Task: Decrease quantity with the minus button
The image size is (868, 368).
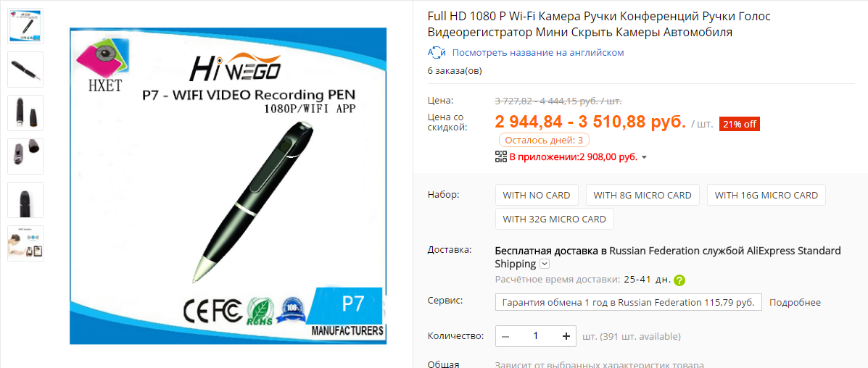Action: pyautogui.click(x=505, y=336)
